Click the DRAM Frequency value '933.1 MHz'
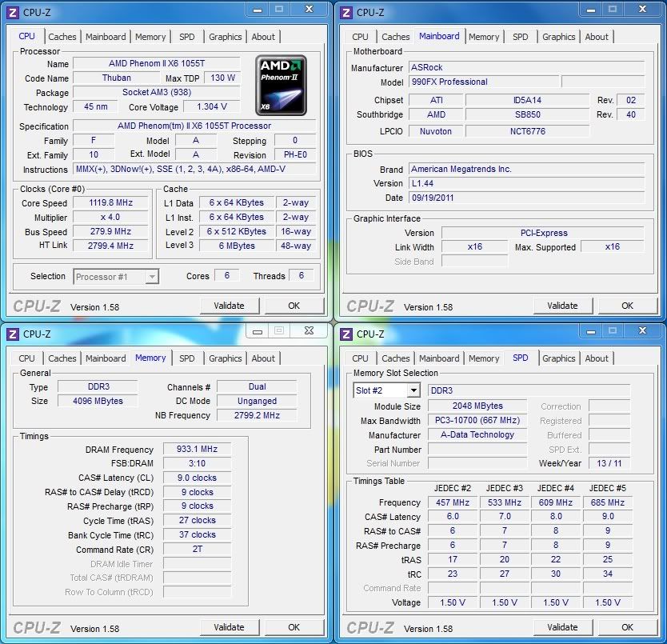The image size is (667, 644). (x=197, y=449)
